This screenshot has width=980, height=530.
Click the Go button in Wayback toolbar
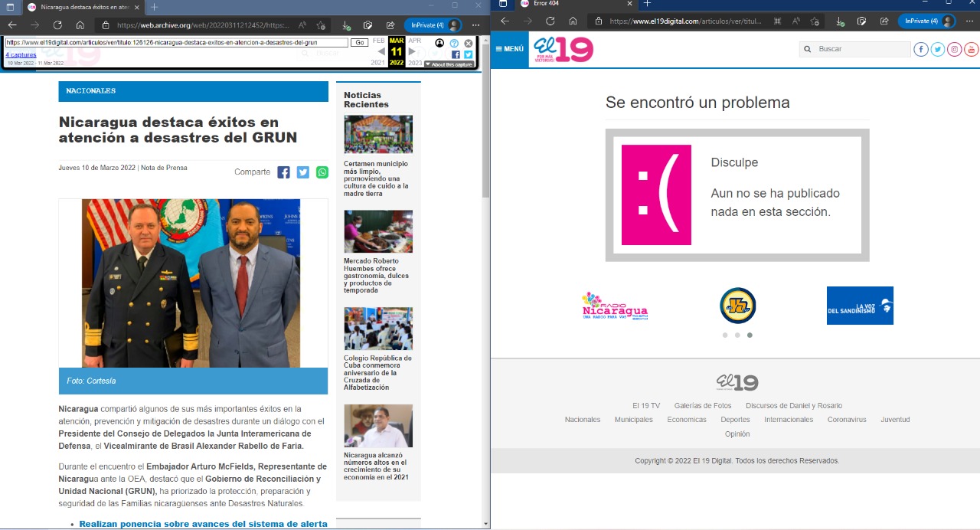tap(359, 43)
